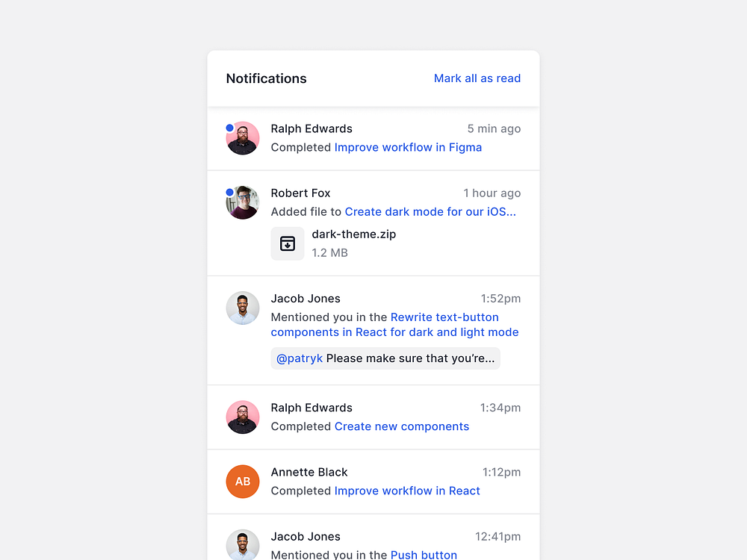The image size is (747, 560).
Task: Open the Create new components task
Action: pos(401,426)
